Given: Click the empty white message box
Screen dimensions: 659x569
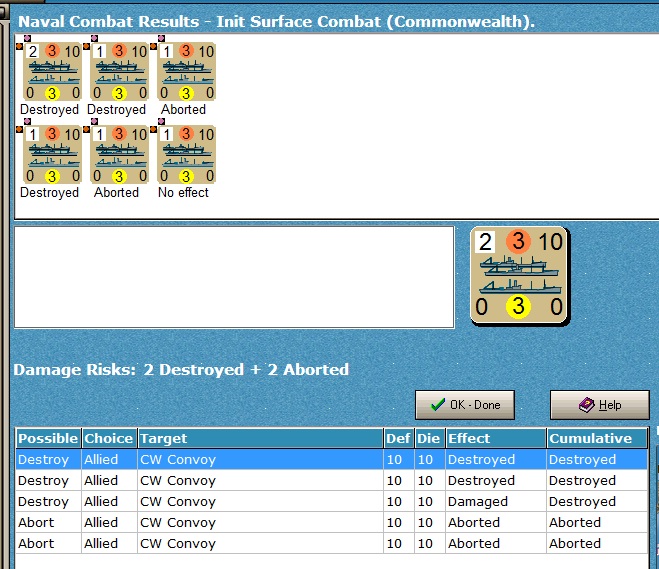Looking at the screenshot, I should coord(234,277).
